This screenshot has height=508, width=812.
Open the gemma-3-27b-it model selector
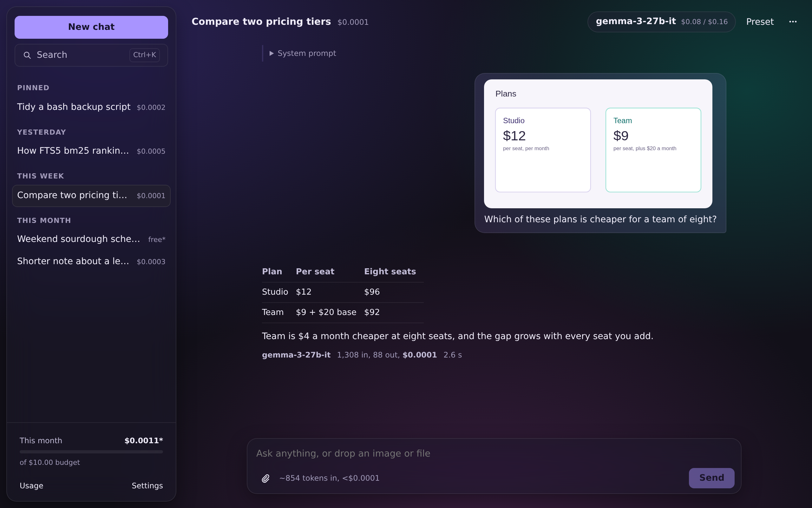tap(661, 22)
